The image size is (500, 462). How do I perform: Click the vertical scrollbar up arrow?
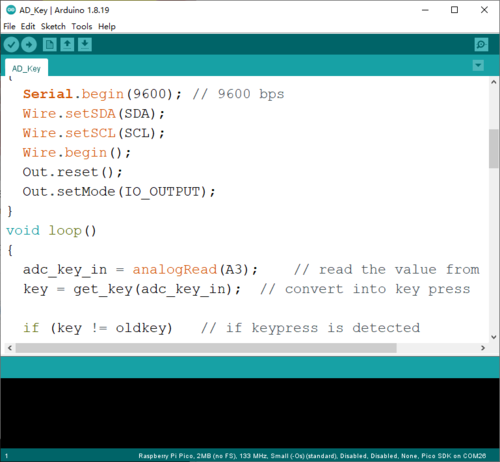tap(494, 82)
